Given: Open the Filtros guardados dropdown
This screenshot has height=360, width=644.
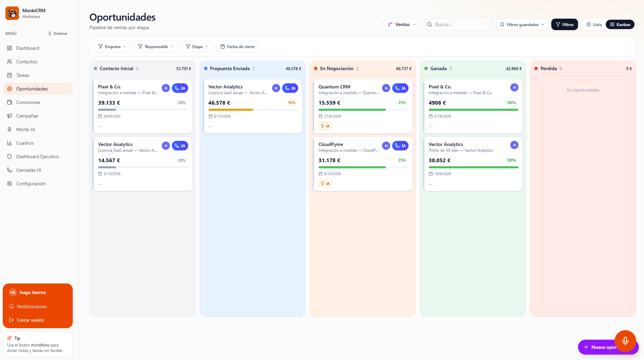Looking at the screenshot, I should 522,24.
